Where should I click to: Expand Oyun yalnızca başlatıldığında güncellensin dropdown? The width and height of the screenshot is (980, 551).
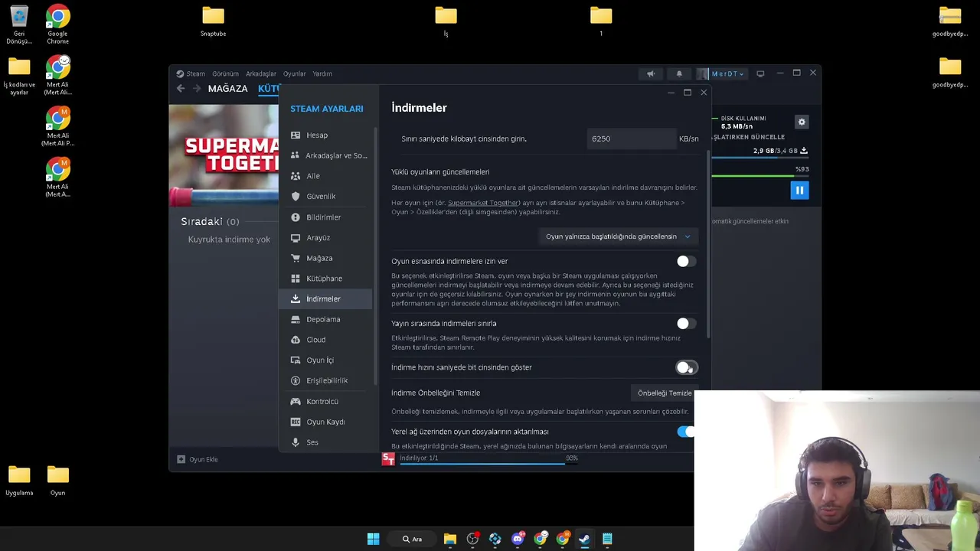pos(618,236)
